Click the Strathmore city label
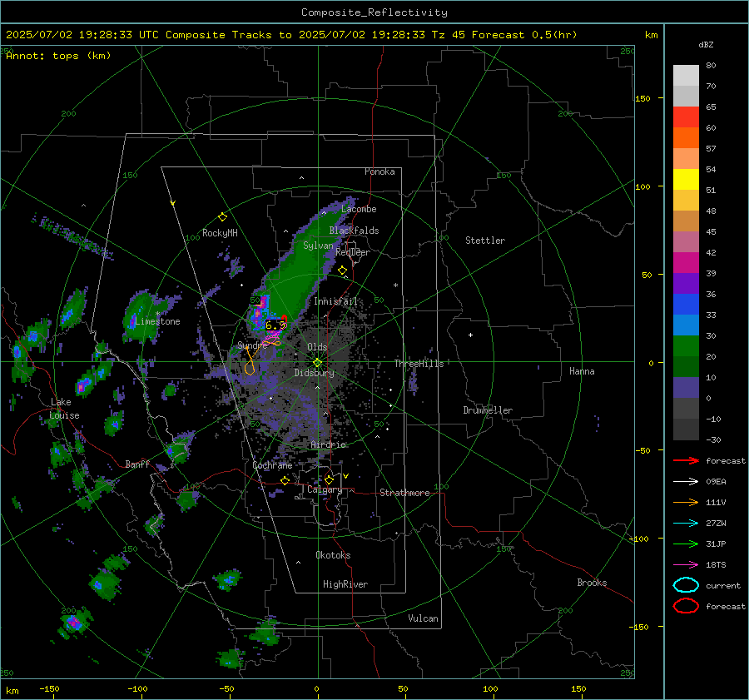This screenshot has width=749, height=700. 404,493
